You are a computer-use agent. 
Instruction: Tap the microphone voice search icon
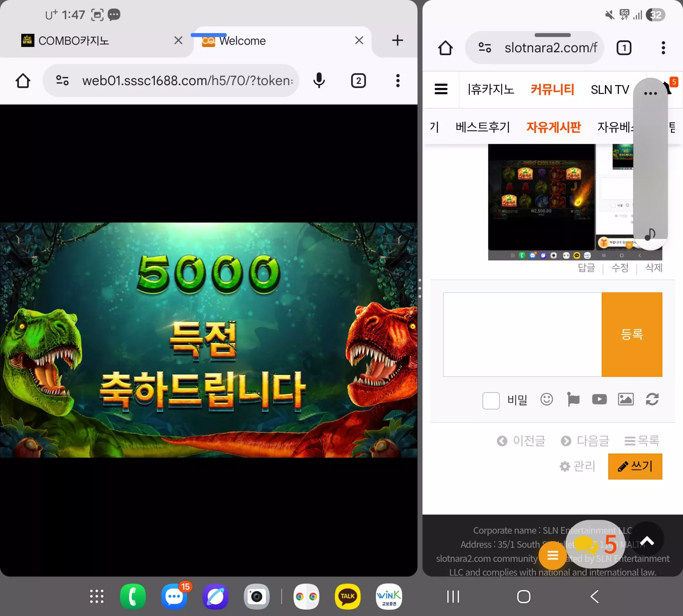(319, 81)
